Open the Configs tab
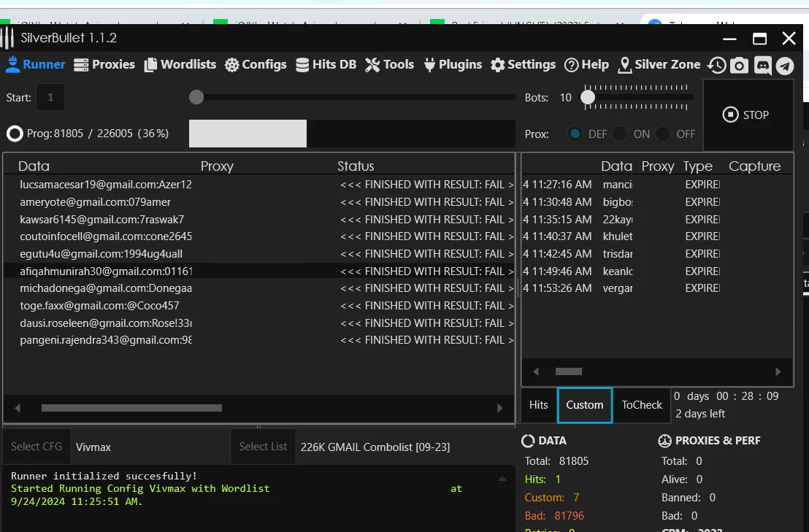The width and height of the screenshot is (809, 532). coord(256,64)
